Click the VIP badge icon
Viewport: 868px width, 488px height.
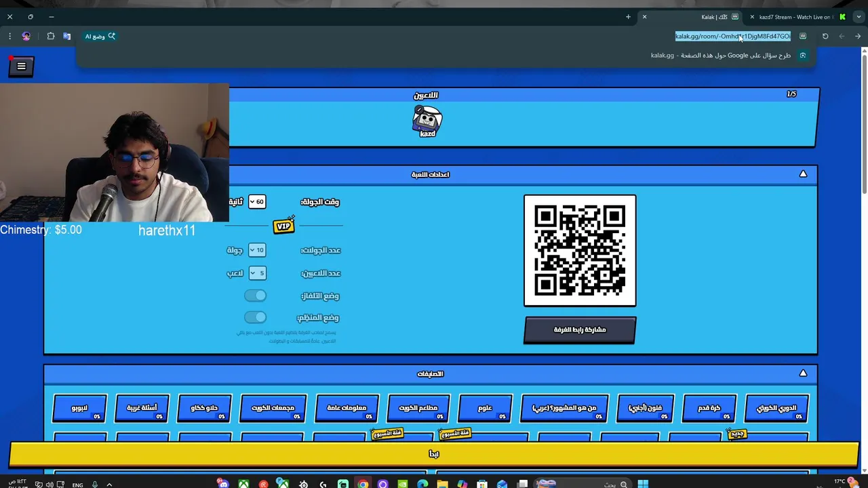pos(283,226)
